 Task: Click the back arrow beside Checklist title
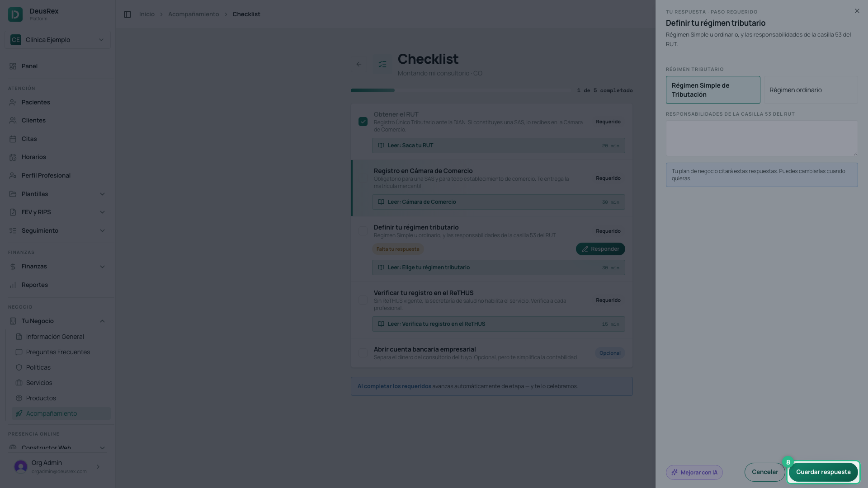[359, 64]
